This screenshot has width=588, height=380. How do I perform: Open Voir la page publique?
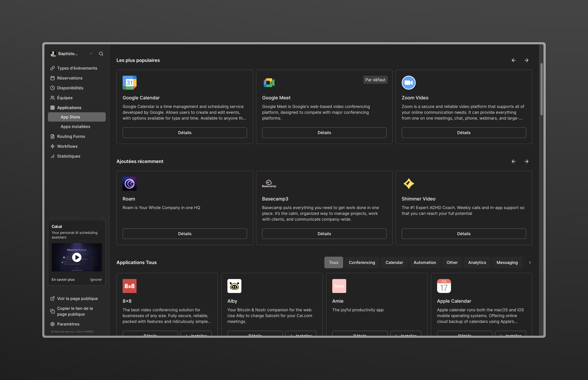(77, 299)
